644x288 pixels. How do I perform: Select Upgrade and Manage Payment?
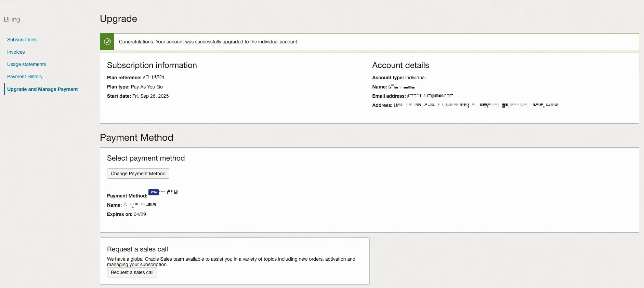coord(42,89)
